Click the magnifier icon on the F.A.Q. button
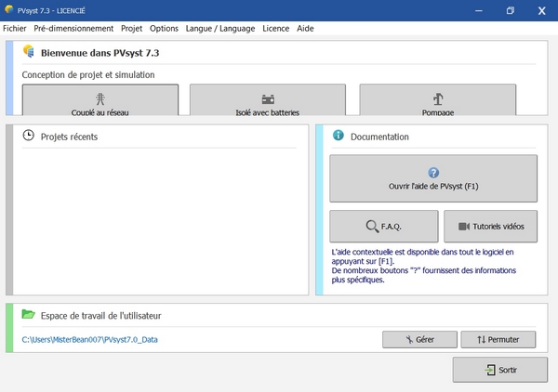Image resolution: width=558 pixels, height=392 pixels. 372,227
